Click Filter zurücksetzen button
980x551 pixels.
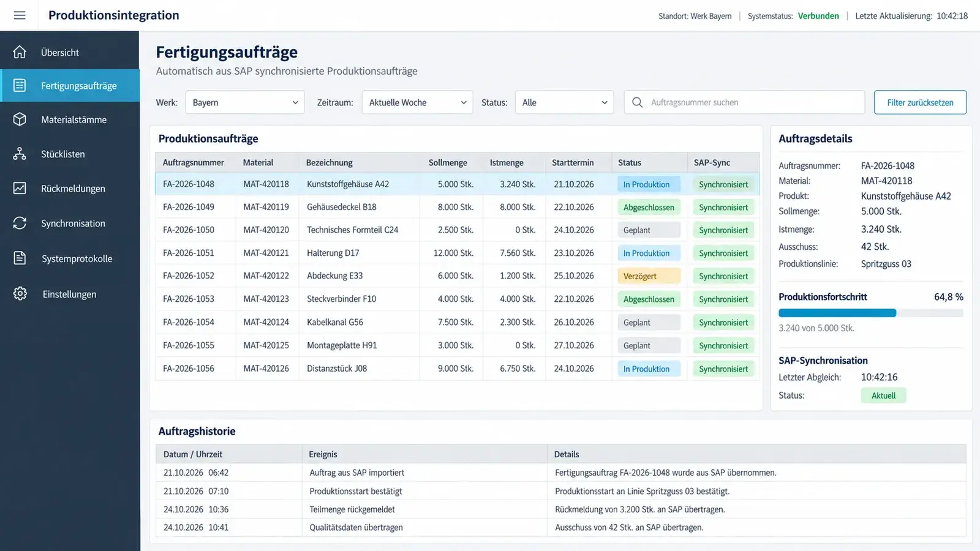click(x=920, y=102)
